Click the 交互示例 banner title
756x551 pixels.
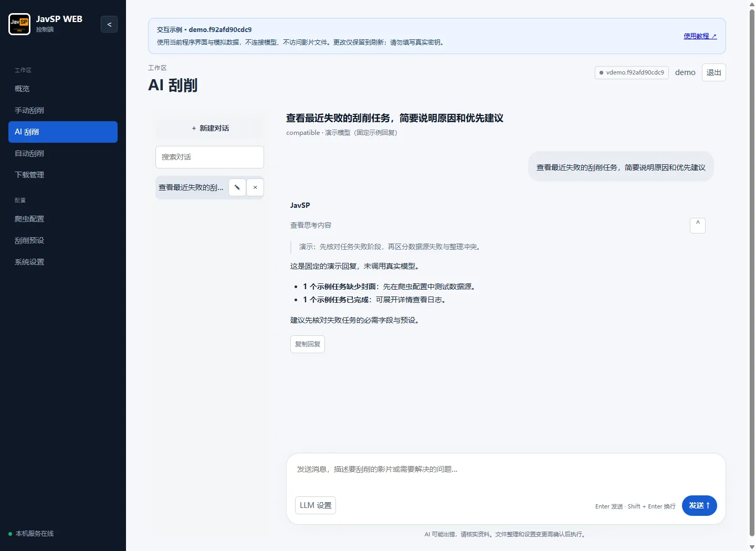pos(204,29)
